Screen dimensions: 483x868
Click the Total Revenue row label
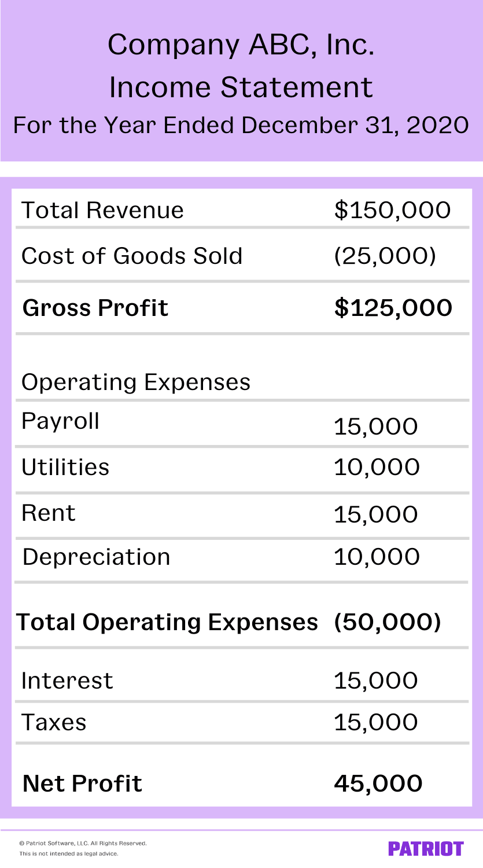(102, 210)
